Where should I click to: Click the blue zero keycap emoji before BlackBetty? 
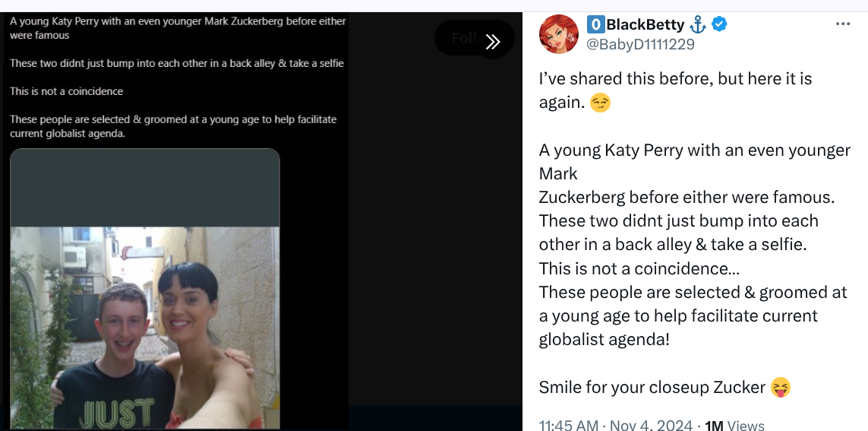[595, 24]
